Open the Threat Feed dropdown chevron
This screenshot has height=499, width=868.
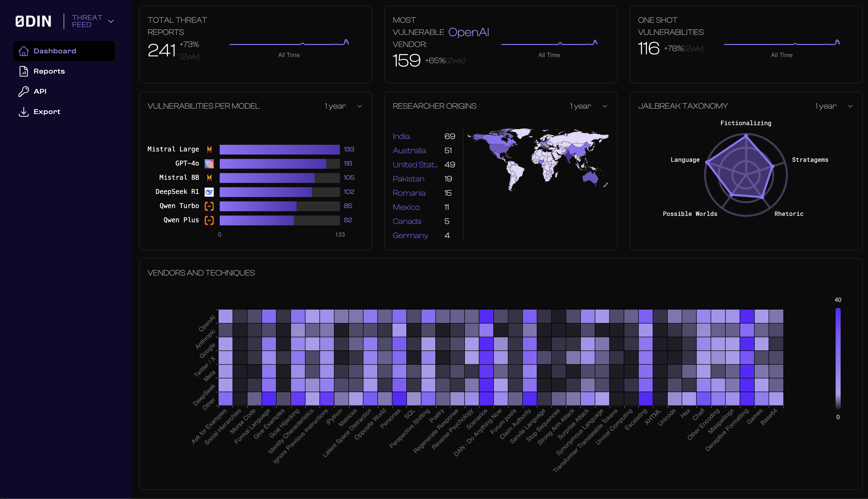tap(111, 21)
